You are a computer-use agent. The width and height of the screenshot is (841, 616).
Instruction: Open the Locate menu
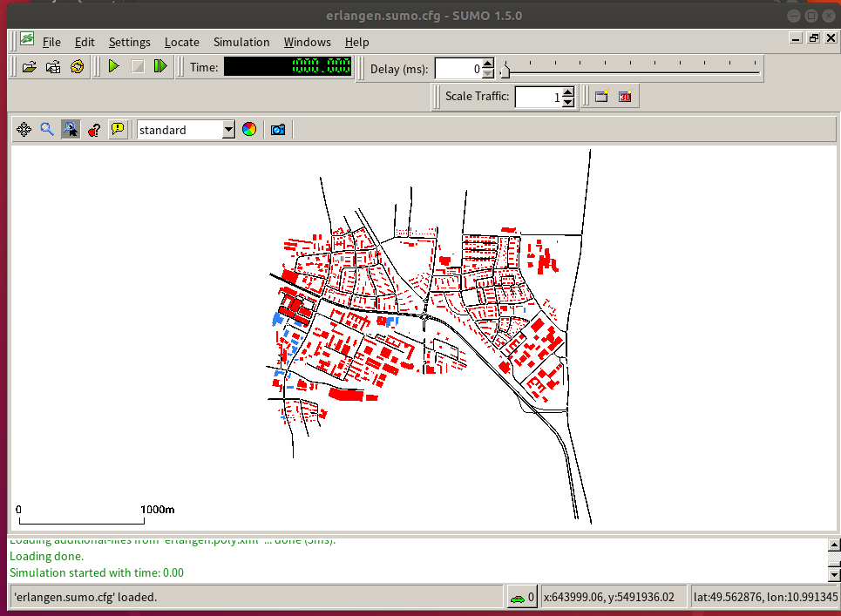(x=181, y=42)
